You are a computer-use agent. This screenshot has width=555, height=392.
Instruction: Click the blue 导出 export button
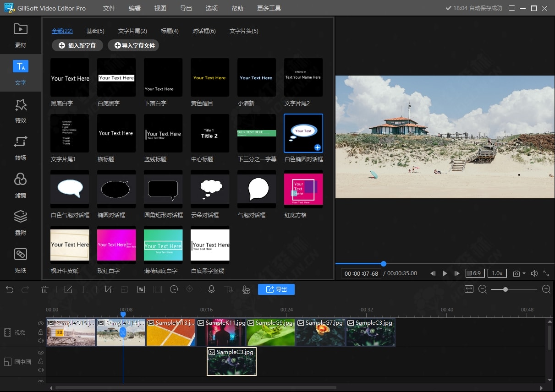[x=276, y=289]
